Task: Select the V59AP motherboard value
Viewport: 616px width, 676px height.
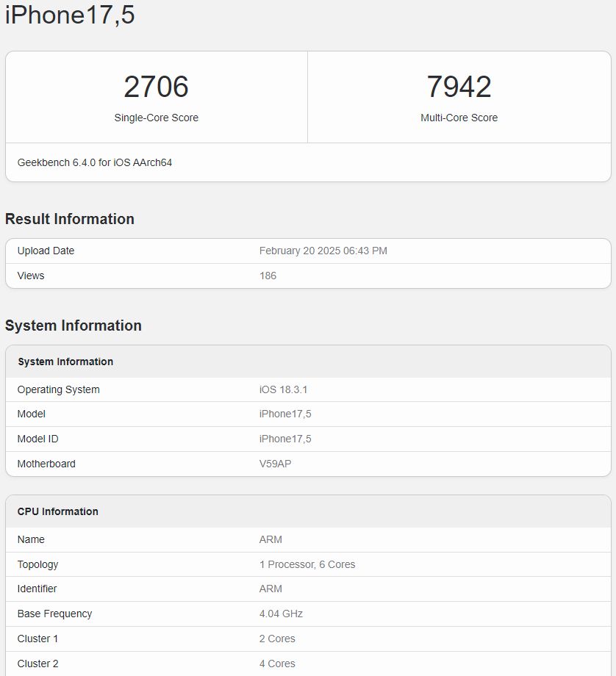Action: click(275, 464)
